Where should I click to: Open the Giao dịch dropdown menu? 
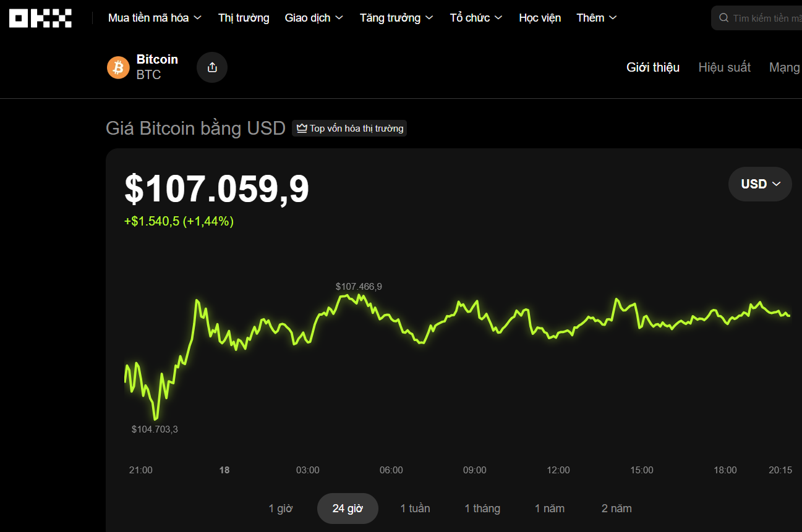314,18
